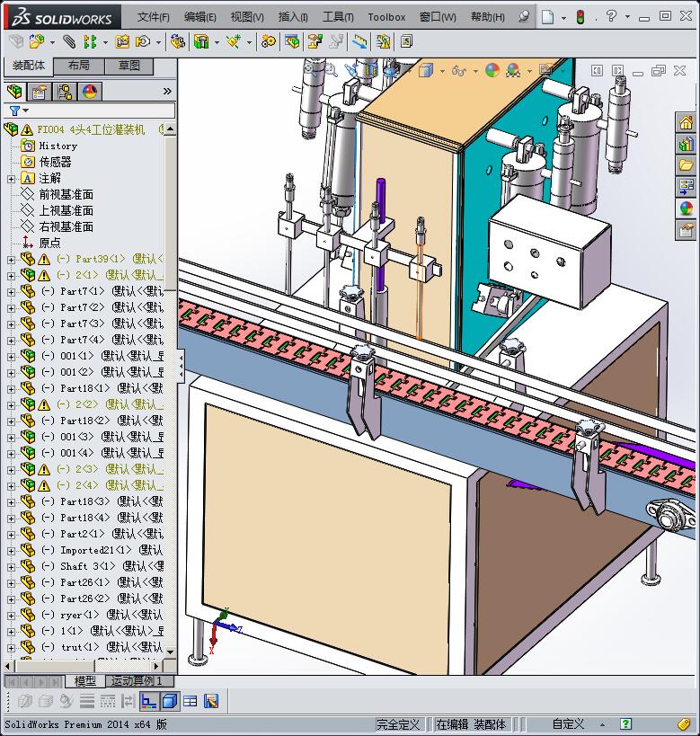
Task: Switch to the DisplayManager tab
Action: [90, 91]
